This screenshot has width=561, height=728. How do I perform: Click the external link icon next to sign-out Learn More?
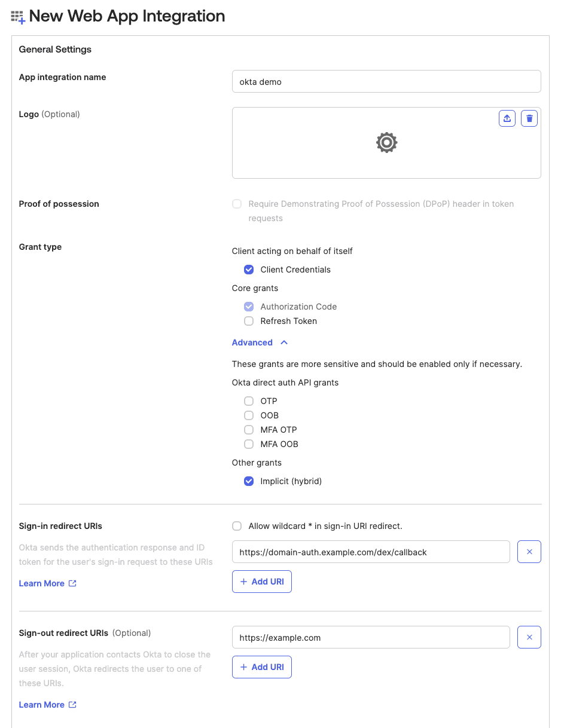coord(72,704)
